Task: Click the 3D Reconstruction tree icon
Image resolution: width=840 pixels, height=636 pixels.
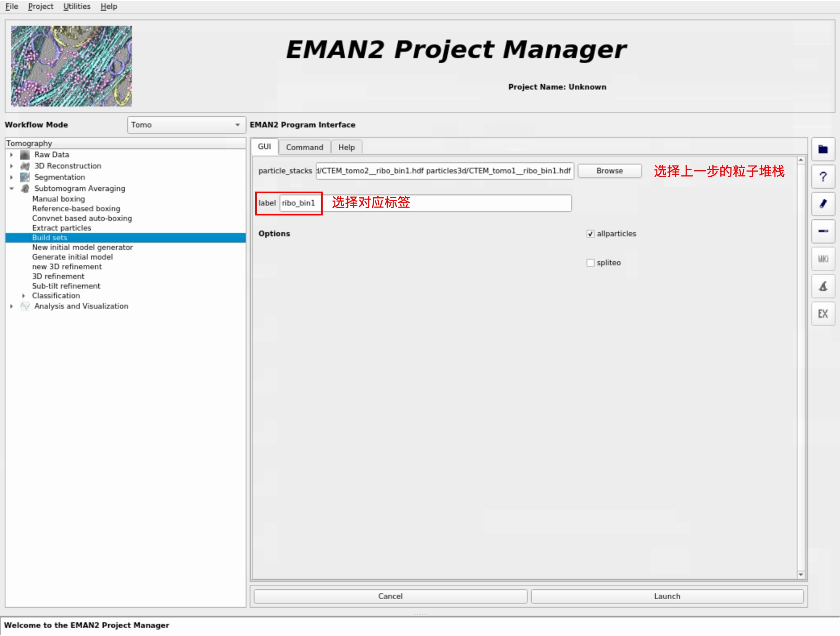Action: 25,166
